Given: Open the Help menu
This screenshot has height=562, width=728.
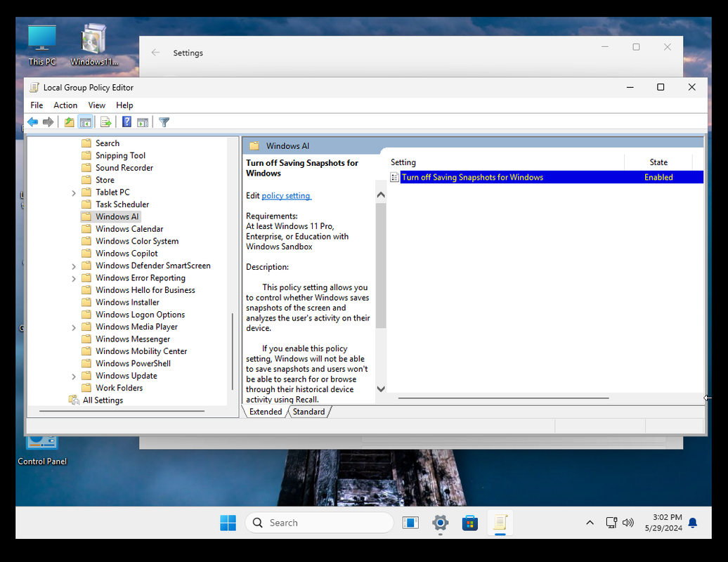Looking at the screenshot, I should [x=124, y=105].
